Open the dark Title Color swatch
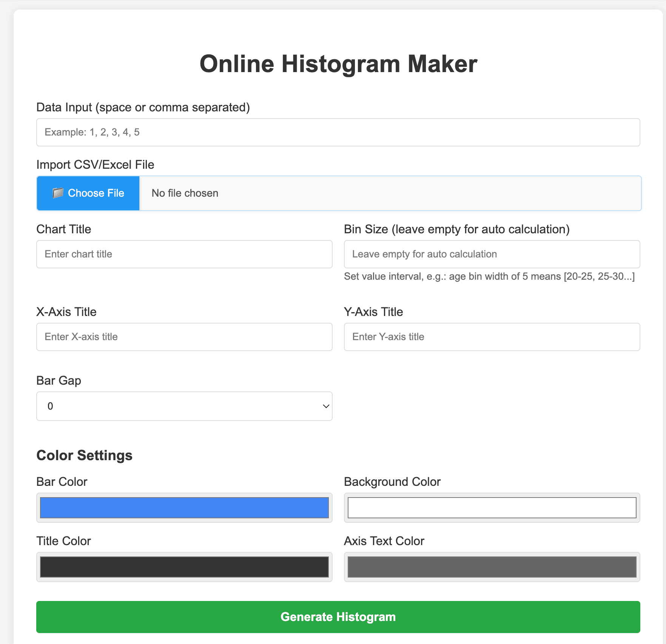 (184, 567)
